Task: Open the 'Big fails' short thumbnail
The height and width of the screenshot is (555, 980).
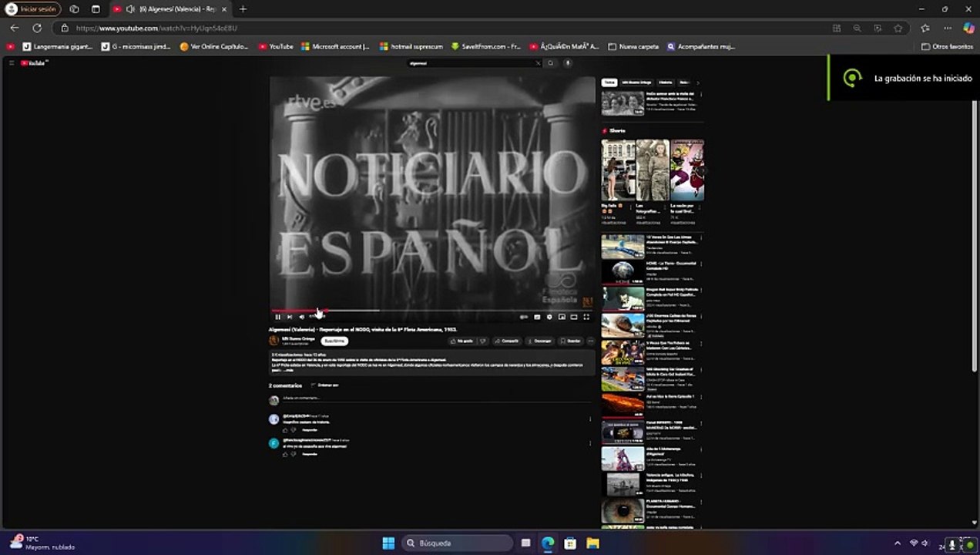Action: [x=618, y=170]
